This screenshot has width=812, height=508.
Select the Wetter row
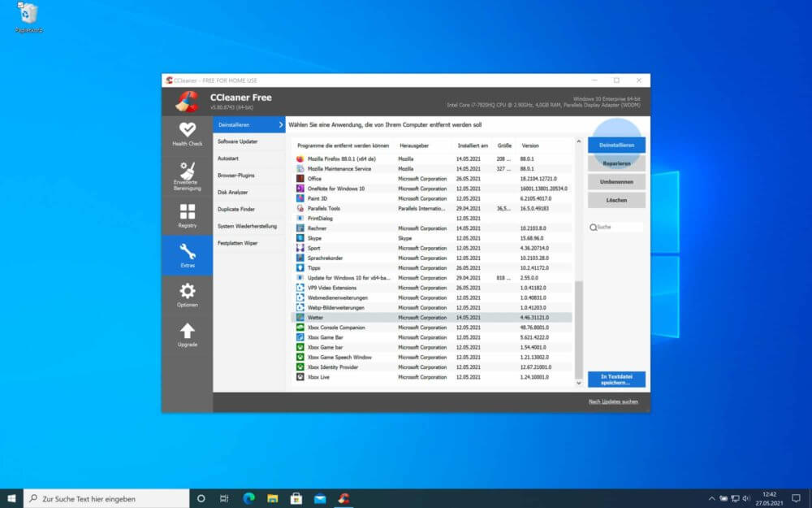(x=433, y=318)
